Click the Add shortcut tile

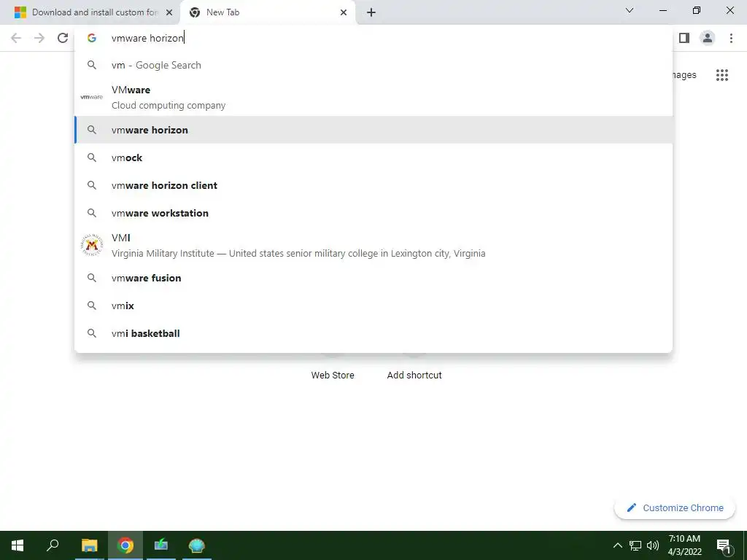[x=414, y=376]
